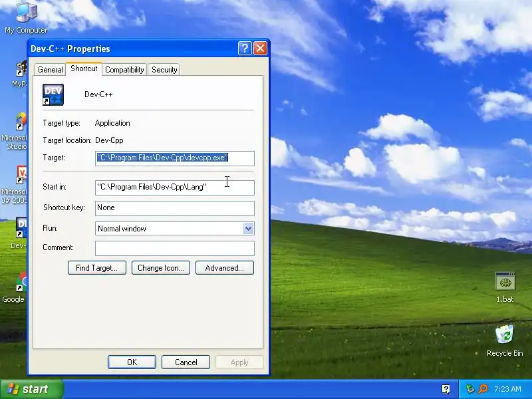
Task: Switch to the General tab
Action: coord(51,70)
